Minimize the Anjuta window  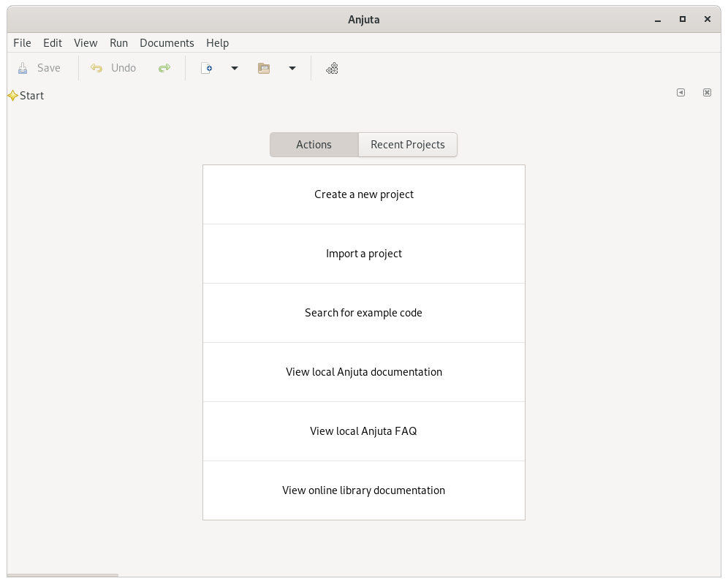click(x=657, y=20)
